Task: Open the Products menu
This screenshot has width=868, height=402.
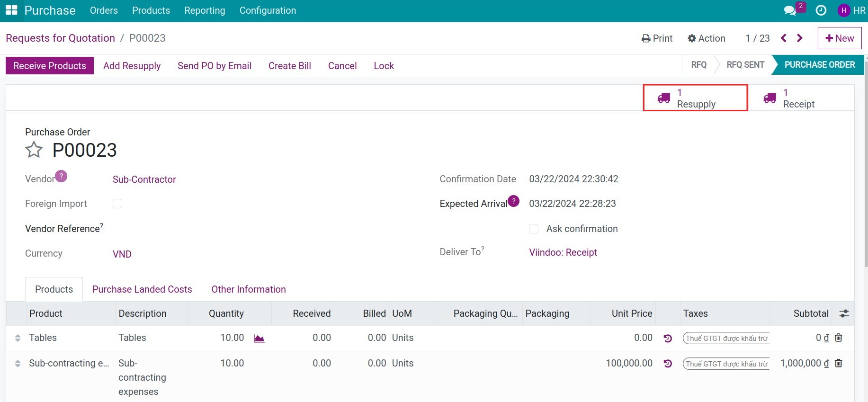Action: coord(151,10)
